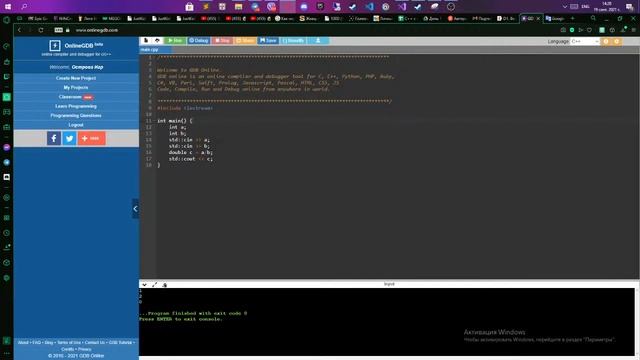This screenshot has width=640, height=360.
Task: Click the browser tab search magnifier icon
Action: click(x=593, y=18)
